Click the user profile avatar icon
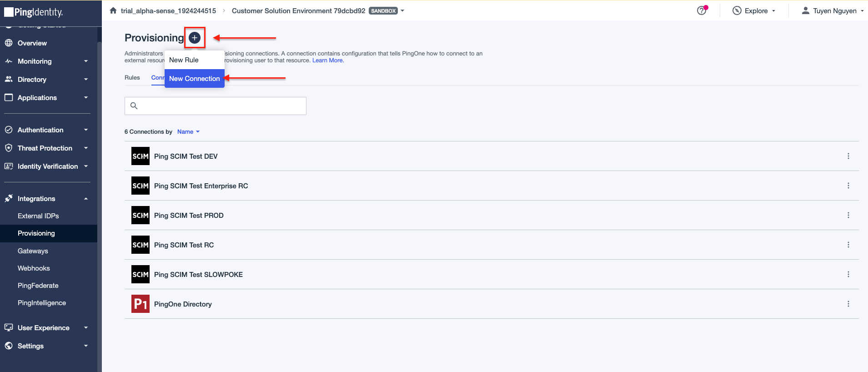This screenshot has width=868, height=372. pyautogui.click(x=805, y=10)
